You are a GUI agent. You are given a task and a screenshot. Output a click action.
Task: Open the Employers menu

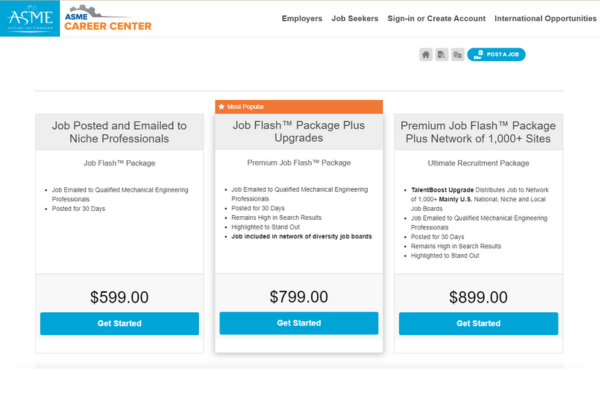click(x=302, y=18)
